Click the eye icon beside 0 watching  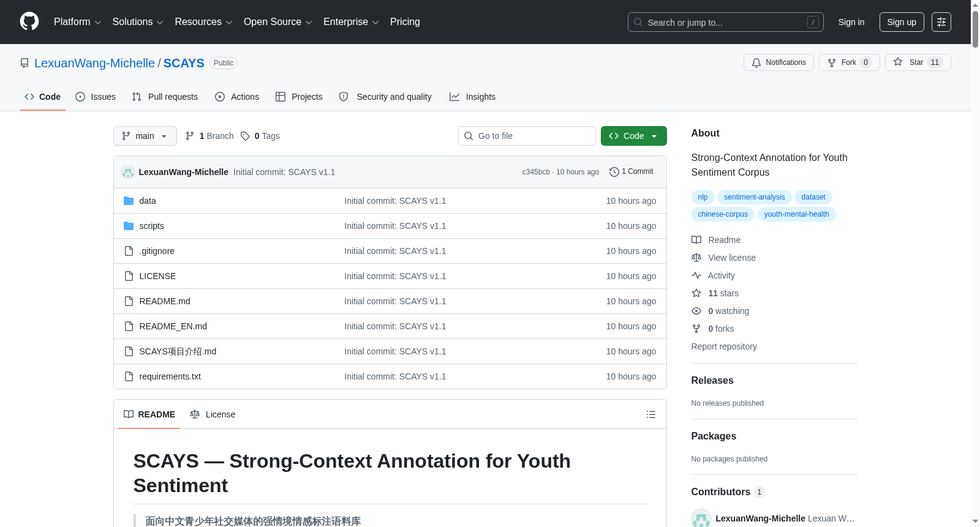pos(696,311)
